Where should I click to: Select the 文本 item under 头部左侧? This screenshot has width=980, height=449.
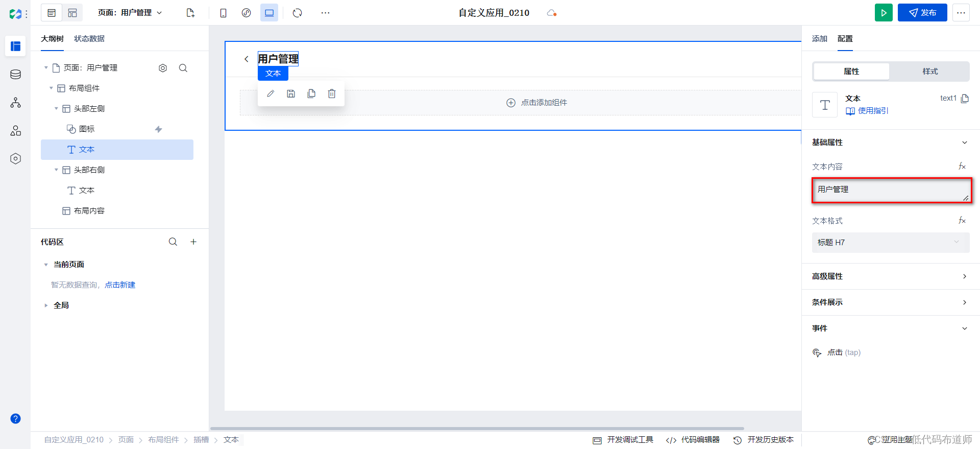117,150
